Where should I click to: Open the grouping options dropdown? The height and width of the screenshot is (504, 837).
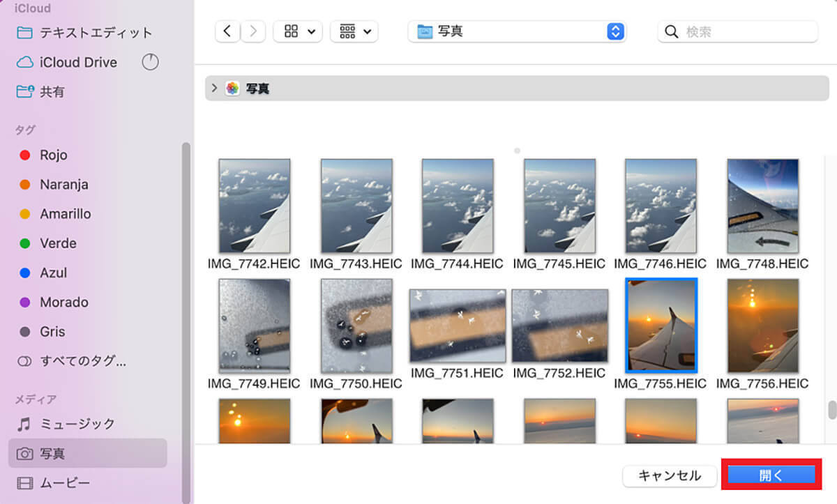pyautogui.click(x=354, y=31)
